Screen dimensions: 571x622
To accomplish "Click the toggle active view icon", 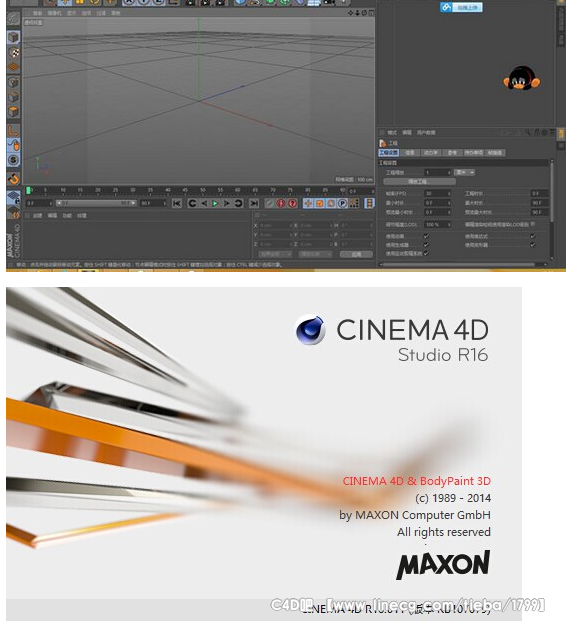I will coord(371,13).
